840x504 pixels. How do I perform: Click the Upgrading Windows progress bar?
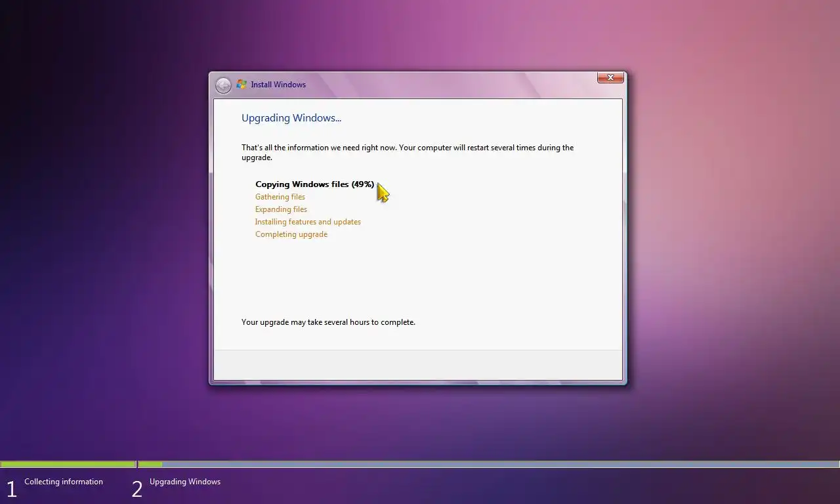pos(489,465)
